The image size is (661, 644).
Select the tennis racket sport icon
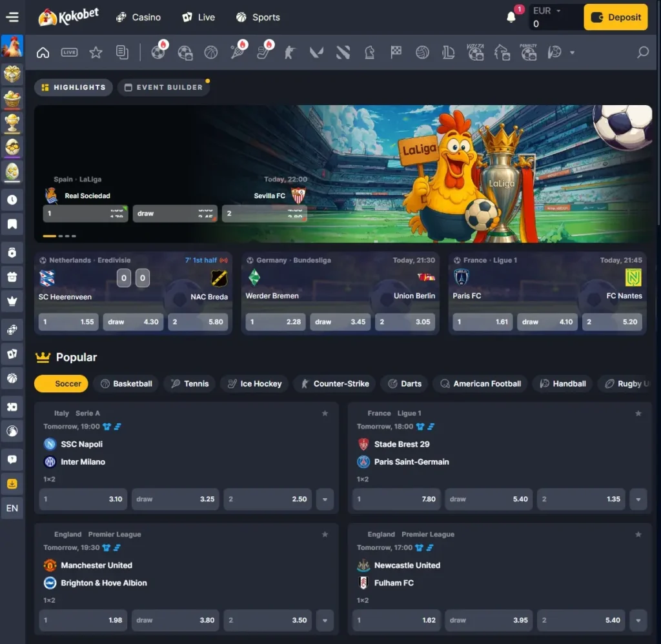pos(238,52)
